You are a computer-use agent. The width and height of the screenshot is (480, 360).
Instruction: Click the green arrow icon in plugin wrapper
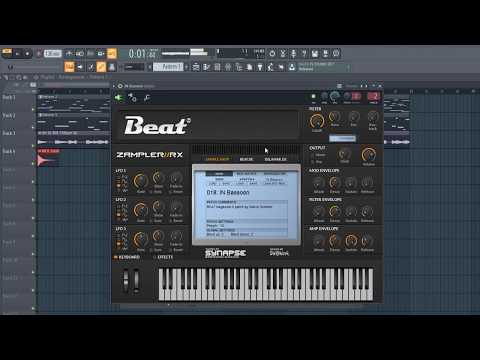point(118,98)
